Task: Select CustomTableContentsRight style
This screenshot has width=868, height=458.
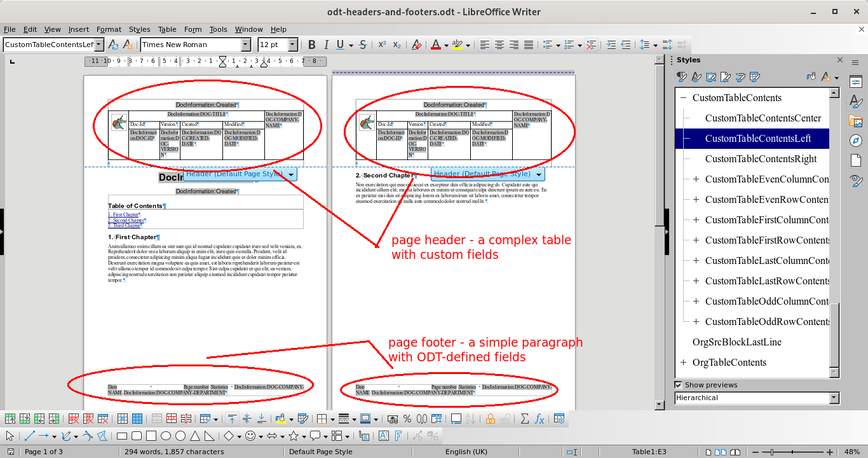Action: point(761,159)
